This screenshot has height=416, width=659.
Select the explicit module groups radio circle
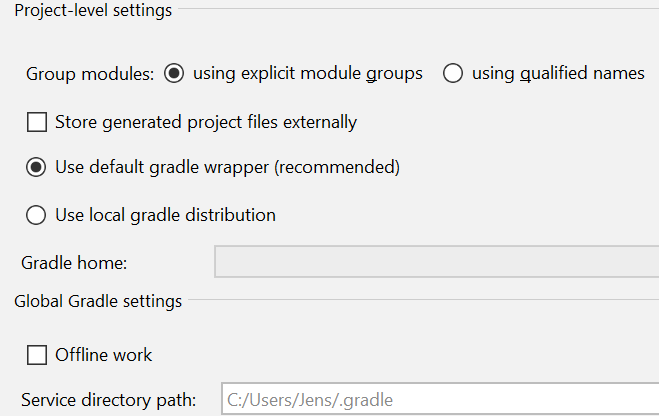[174, 73]
